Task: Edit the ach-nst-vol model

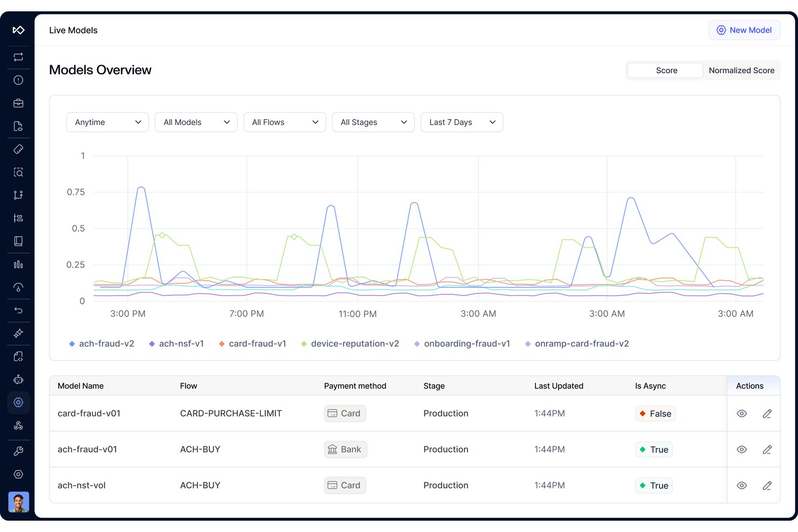Action: tap(767, 486)
